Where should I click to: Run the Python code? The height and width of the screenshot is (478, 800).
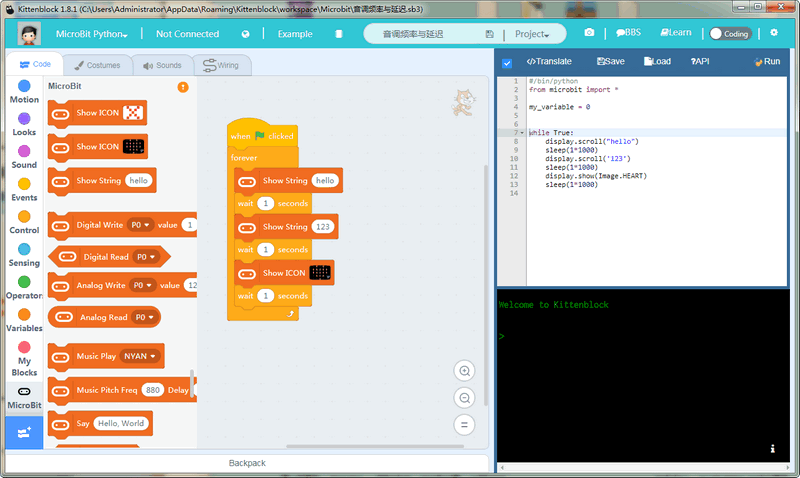pyautogui.click(x=766, y=61)
